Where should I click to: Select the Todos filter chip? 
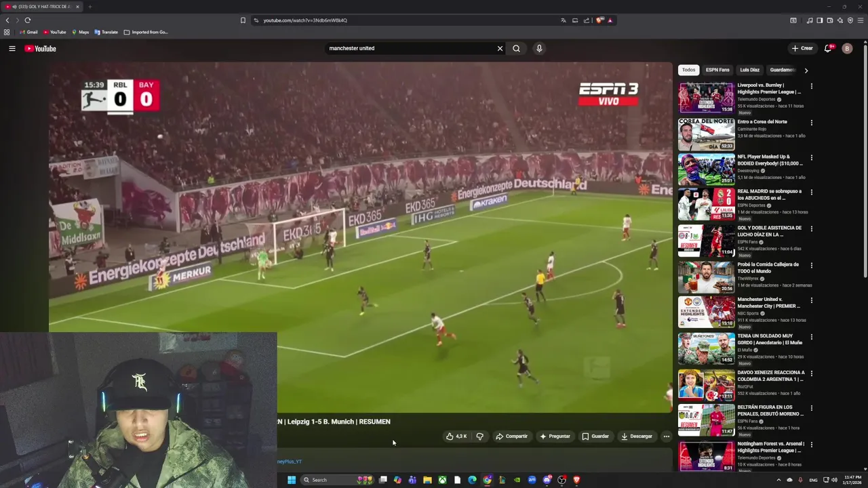pyautogui.click(x=688, y=70)
